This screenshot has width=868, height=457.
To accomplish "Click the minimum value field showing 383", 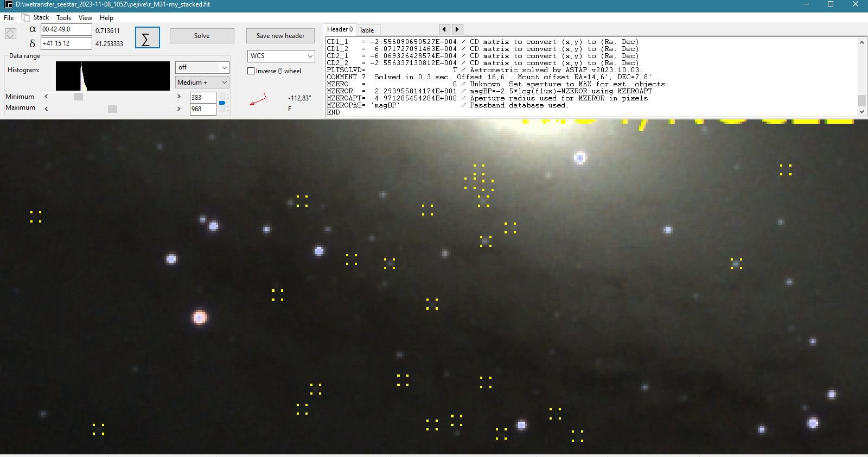I will point(203,98).
